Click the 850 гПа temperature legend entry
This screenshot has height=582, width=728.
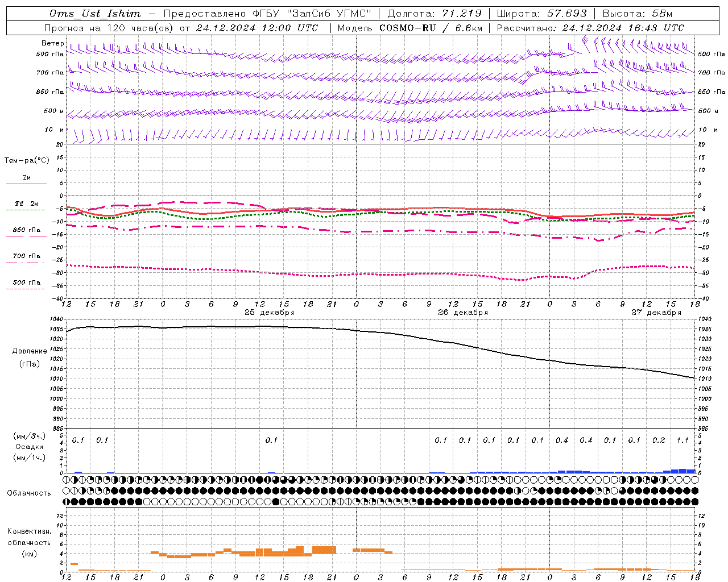click(26, 230)
